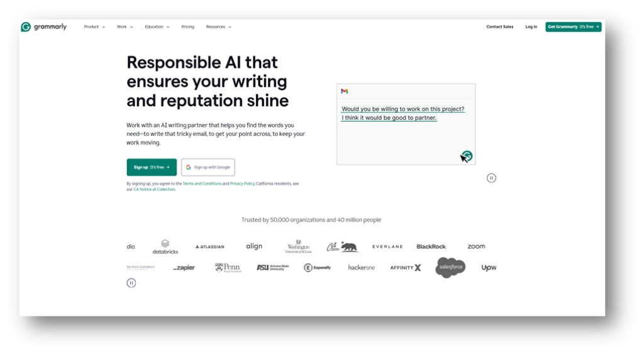Click the Zoom logo
Screen dimensions: 644x355
pos(477,247)
